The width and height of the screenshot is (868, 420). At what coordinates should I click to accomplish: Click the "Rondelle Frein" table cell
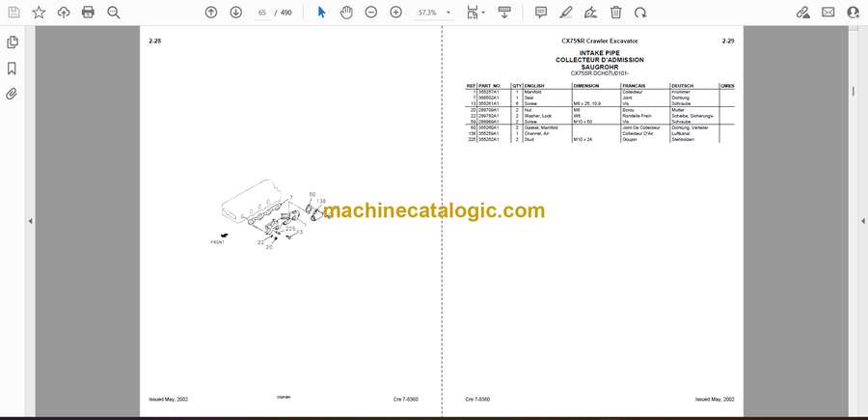(x=636, y=116)
